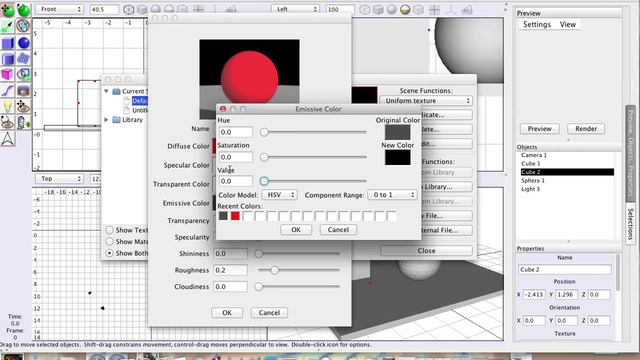This screenshot has height=360, width=640.
Task: Click the Roughness slider handle
Action: (274, 270)
